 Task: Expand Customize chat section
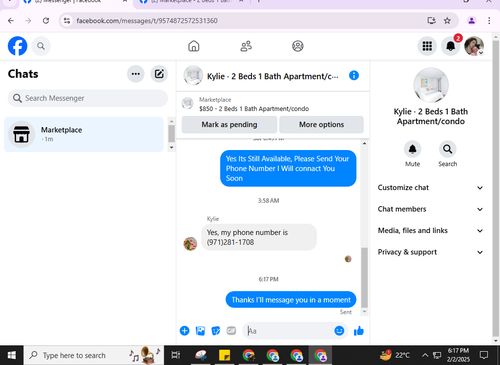430,188
